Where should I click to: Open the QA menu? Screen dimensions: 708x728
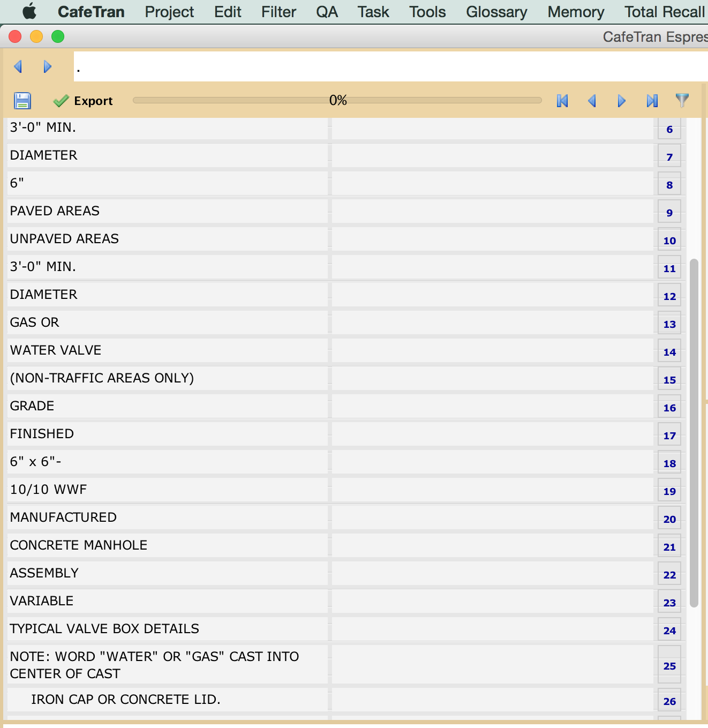pyautogui.click(x=327, y=12)
